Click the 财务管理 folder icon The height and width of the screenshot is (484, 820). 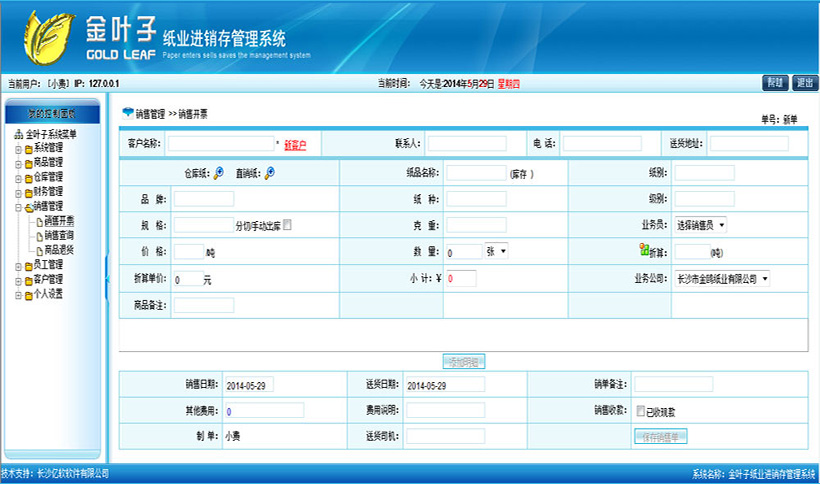coord(27,191)
